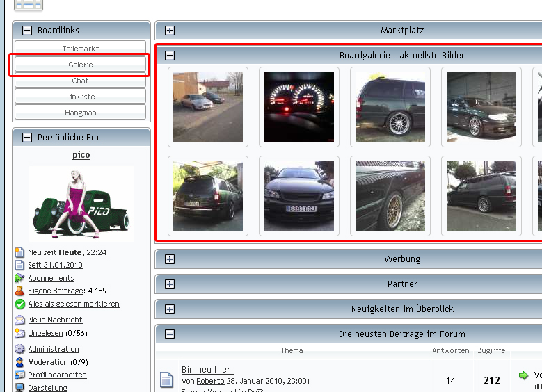Click the envelope icon beside Neue Nachricht
This screenshot has height=392, width=542.
(x=19, y=320)
